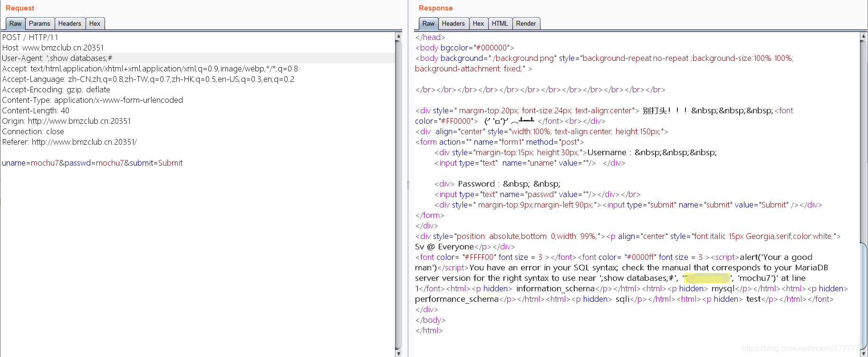
Task: Switch to the Response Raw tab
Action: coord(428,23)
